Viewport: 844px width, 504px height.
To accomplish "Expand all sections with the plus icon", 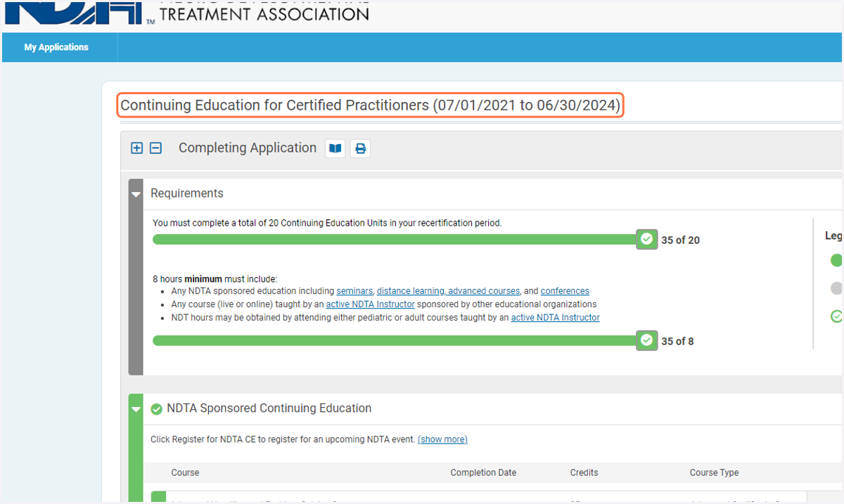I will point(137,148).
